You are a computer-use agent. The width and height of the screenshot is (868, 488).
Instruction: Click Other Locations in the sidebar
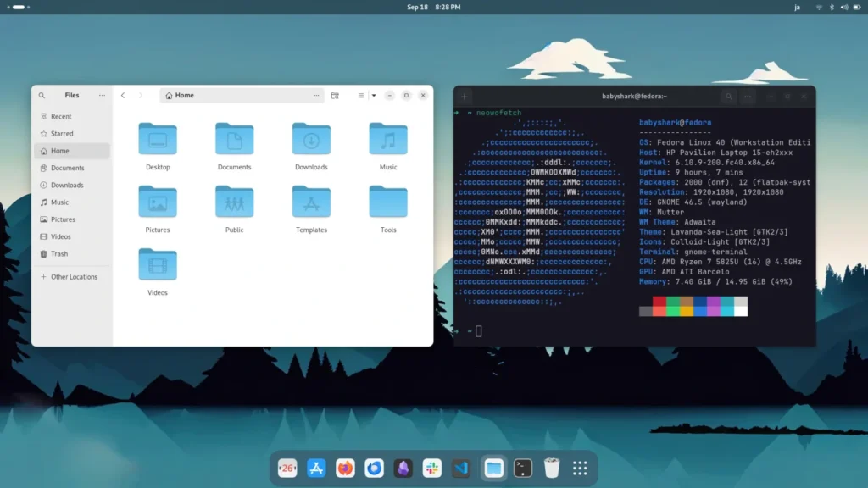pos(72,277)
